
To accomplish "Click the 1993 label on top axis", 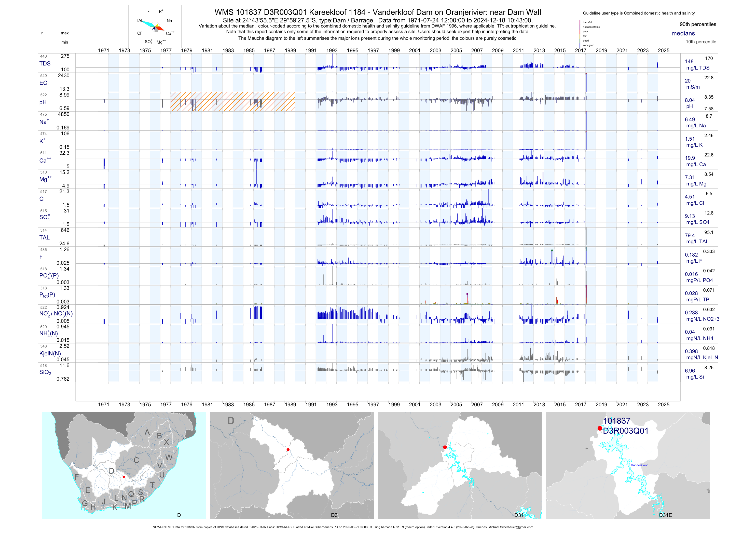I will pos(332,50).
